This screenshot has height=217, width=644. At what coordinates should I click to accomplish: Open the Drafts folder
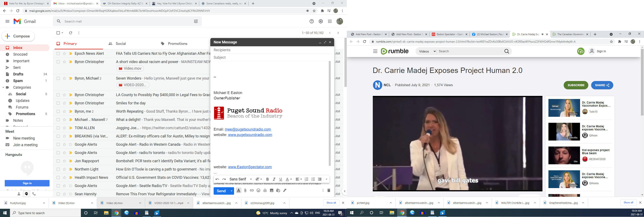pyautogui.click(x=18, y=74)
